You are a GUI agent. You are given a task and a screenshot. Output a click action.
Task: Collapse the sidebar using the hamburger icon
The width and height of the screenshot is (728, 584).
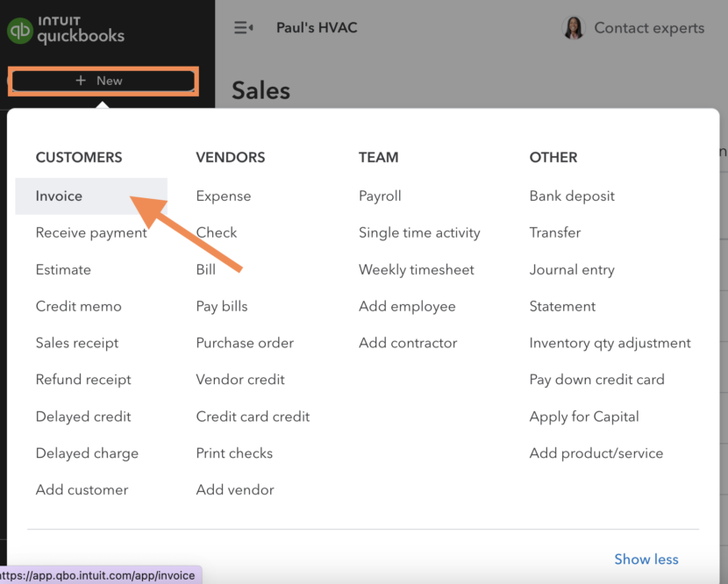244,27
